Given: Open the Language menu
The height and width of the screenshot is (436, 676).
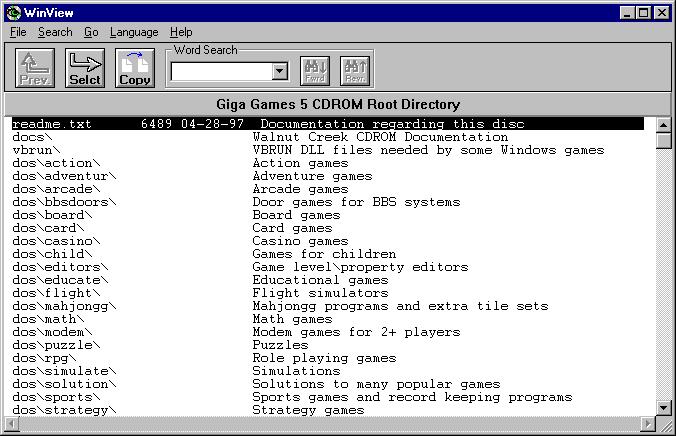Looking at the screenshot, I should (x=134, y=32).
